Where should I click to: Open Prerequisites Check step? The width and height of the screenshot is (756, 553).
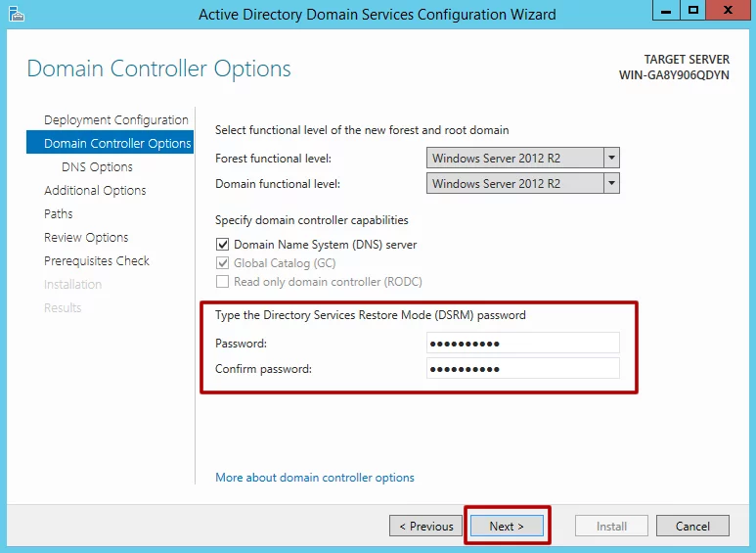click(x=97, y=260)
